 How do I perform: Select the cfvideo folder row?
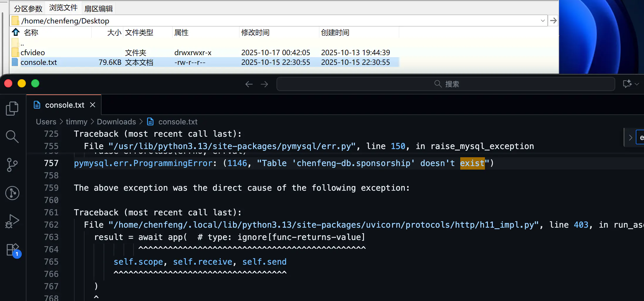pos(33,53)
